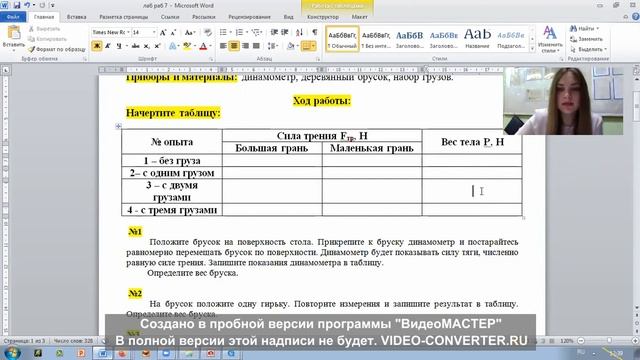This screenshot has height=360, width=640.
Task: Open the Select (Выделить) dropdown
Action: coord(606,49)
